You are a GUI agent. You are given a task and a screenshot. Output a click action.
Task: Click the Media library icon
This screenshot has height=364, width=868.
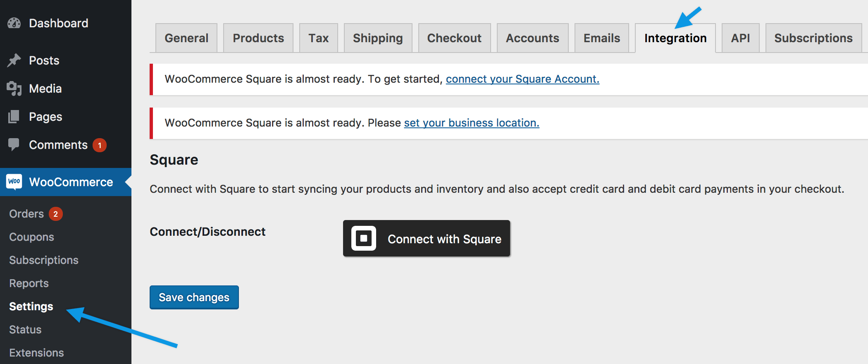pyautogui.click(x=14, y=89)
